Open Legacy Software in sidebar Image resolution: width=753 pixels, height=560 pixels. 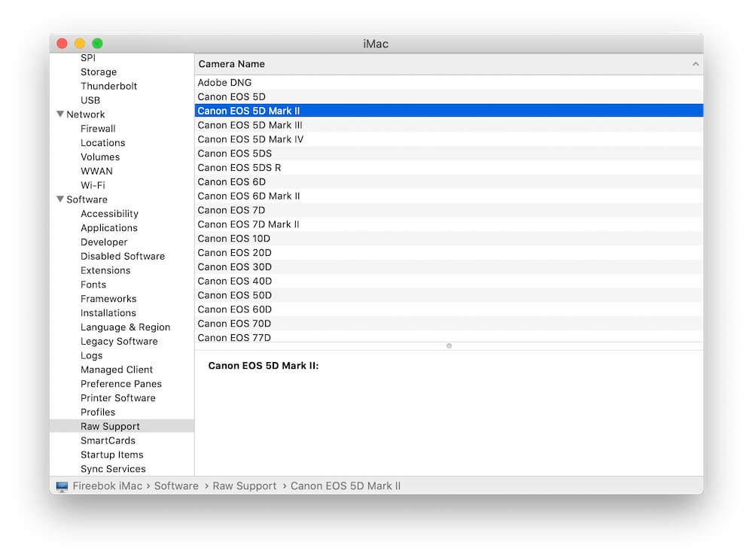(119, 341)
